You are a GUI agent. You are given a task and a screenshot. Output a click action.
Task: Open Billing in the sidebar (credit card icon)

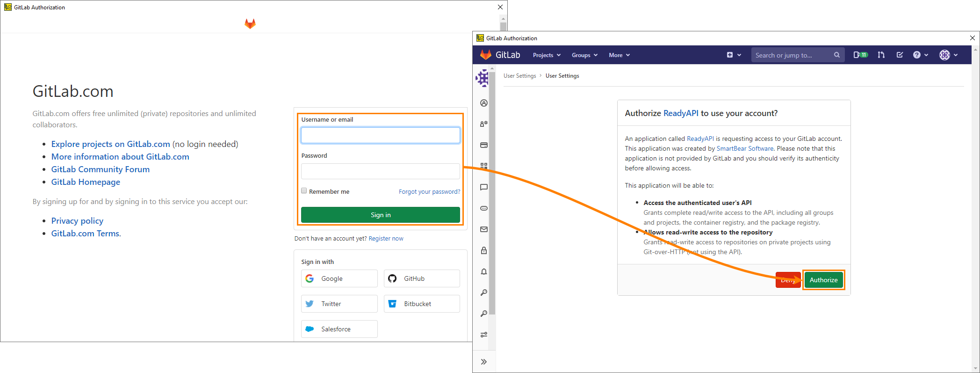[x=484, y=145]
